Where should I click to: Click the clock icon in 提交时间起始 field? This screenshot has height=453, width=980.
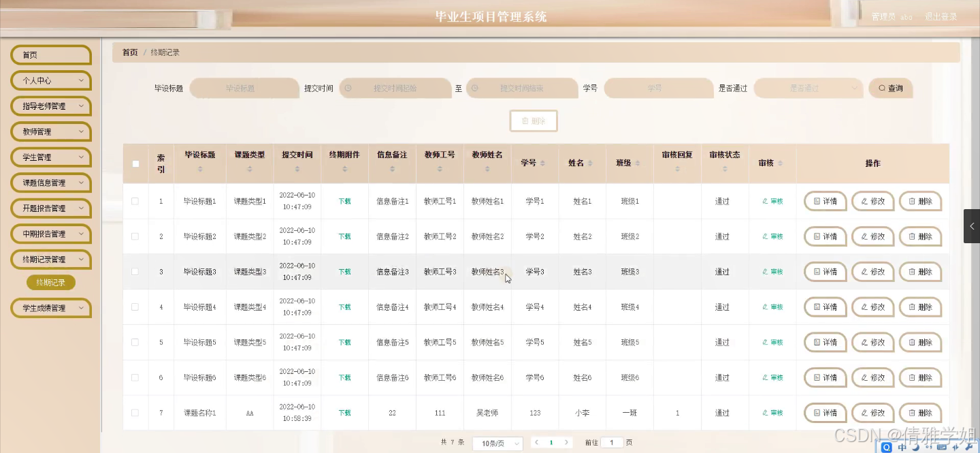[x=348, y=87]
